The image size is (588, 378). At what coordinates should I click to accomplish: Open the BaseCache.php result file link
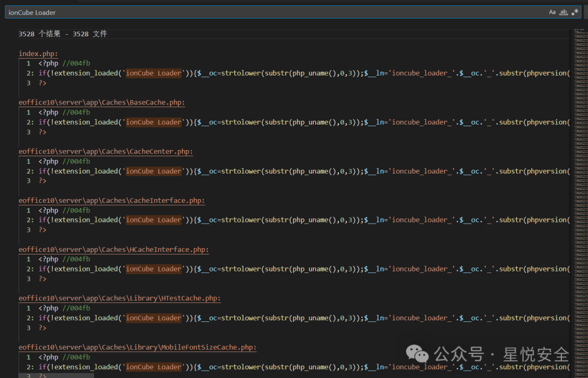pyautogui.click(x=102, y=102)
